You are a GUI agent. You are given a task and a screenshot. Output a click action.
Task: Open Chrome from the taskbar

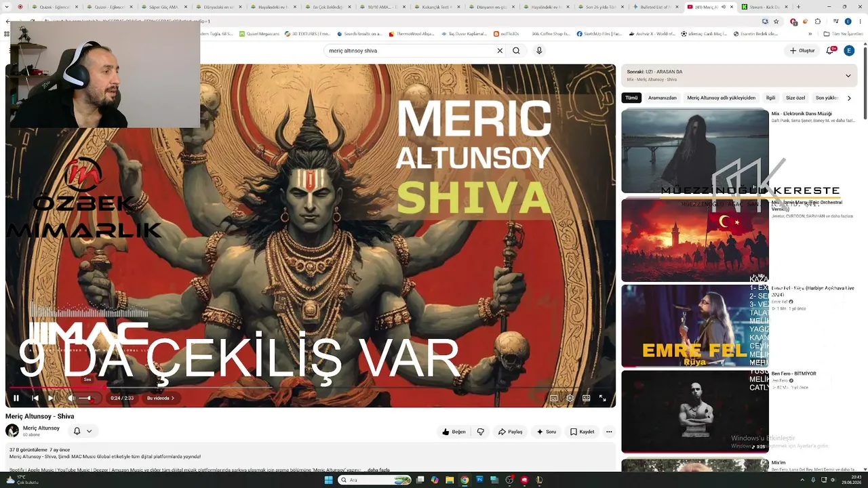(465, 480)
